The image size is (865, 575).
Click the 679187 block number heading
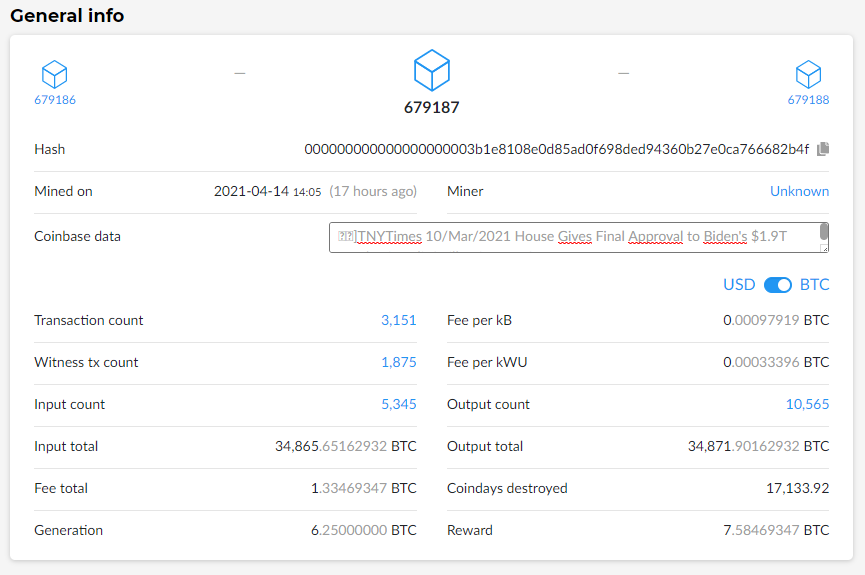click(432, 107)
